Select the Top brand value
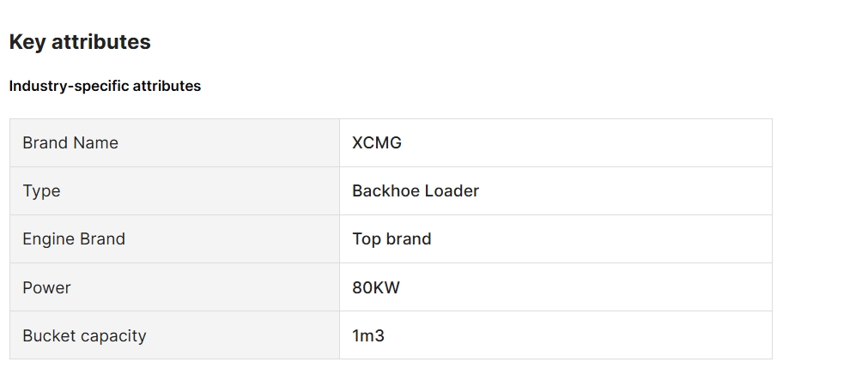This screenshot has height=368, width=868. (x=392, y=239)
